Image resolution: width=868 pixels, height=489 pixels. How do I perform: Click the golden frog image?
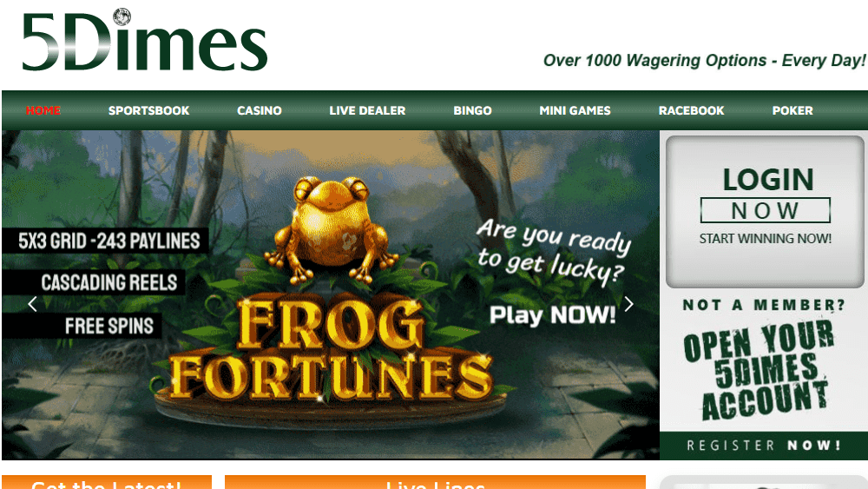click(x=331, y=228)
